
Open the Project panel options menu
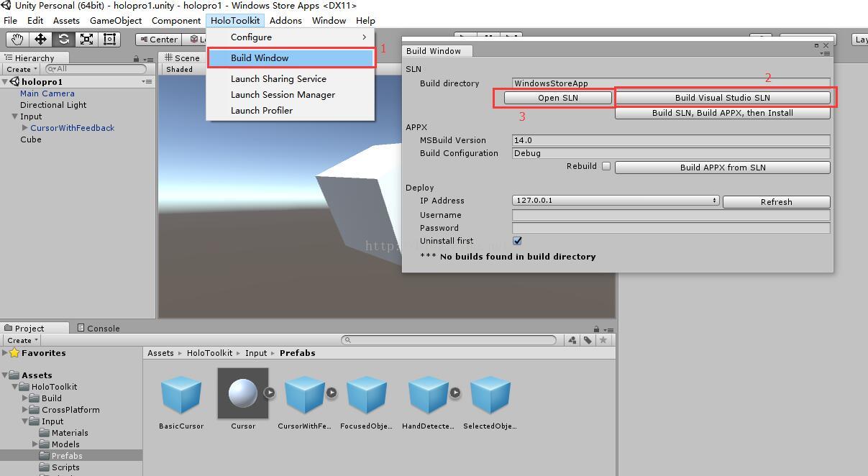click(x=608, y=329)
